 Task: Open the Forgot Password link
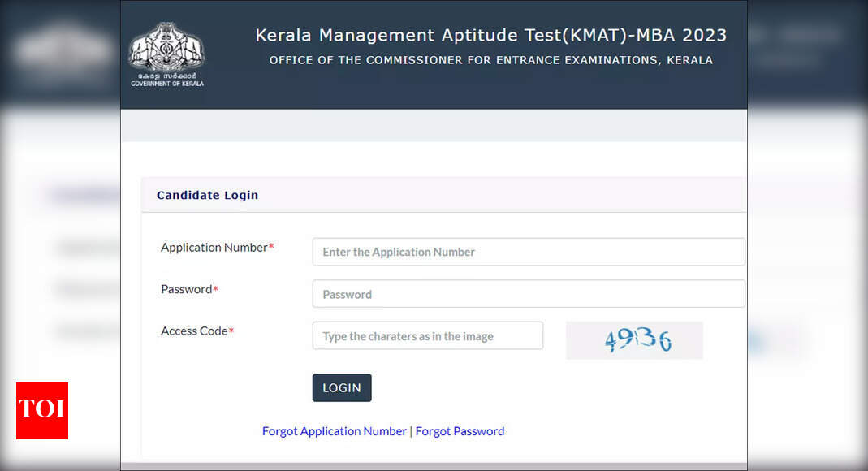460,431
